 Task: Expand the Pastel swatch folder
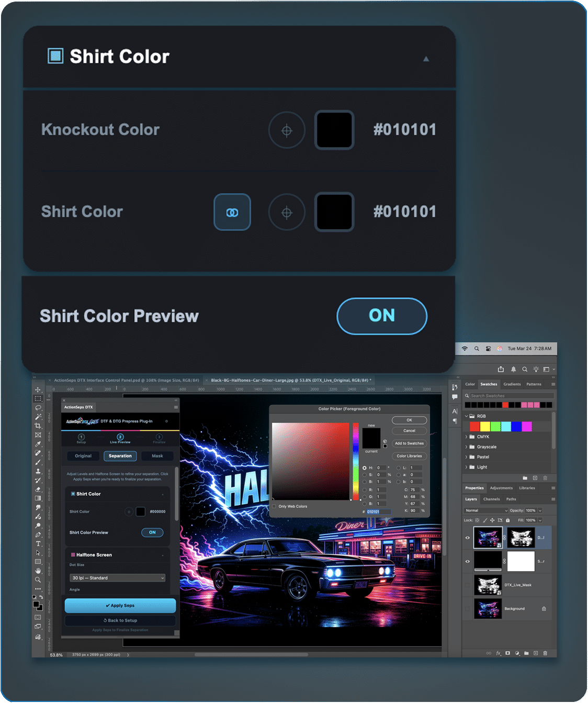click(466, 457)
